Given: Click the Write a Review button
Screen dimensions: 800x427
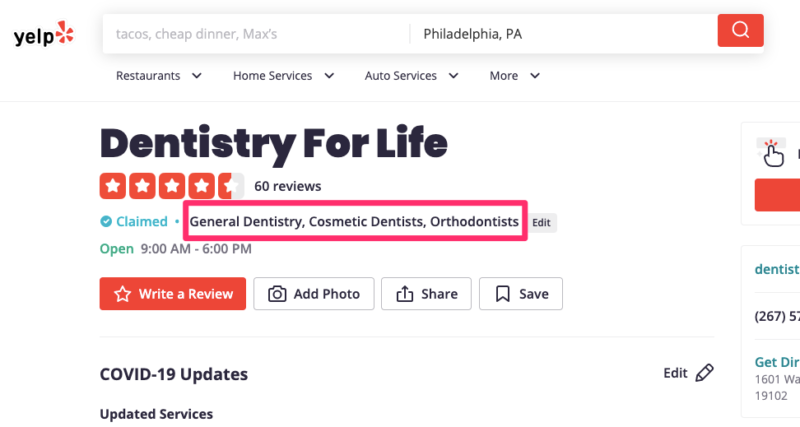Looking at the screenshot, I should [x=172, y=294].
